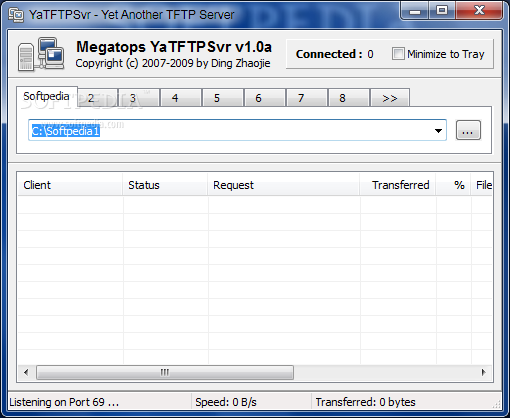Sort by the % column header
The height and width of the screenshot is (418, 510).
pos(453,185)
